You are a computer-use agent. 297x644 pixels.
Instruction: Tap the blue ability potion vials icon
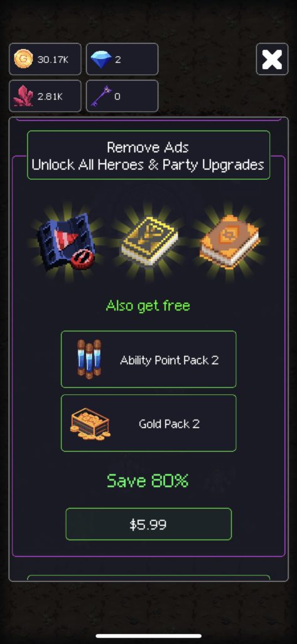click(89, 359)
